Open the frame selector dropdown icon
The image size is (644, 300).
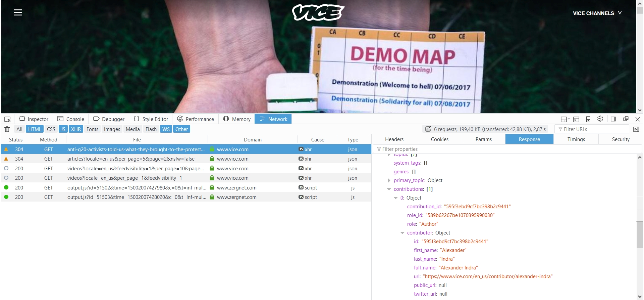click(x=565, y=119)
